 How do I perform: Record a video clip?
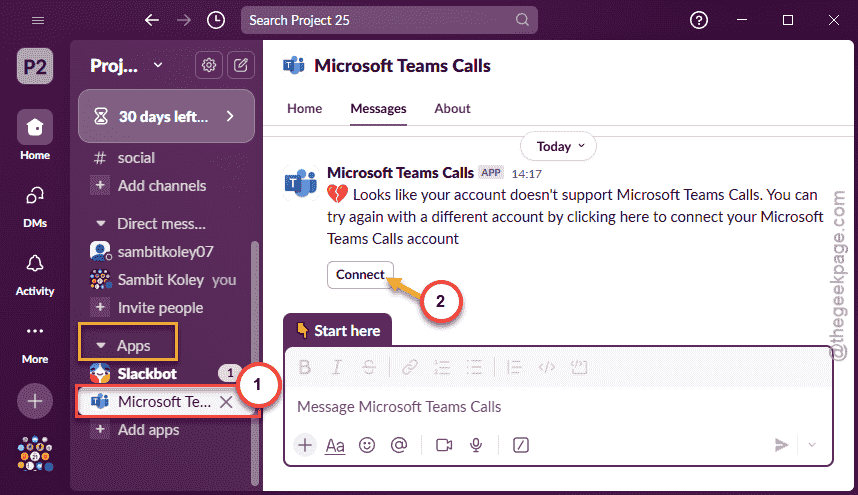444,445
